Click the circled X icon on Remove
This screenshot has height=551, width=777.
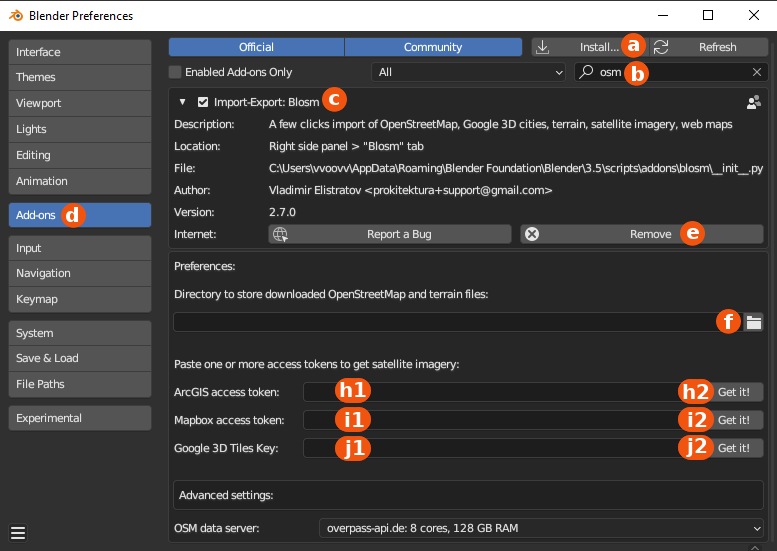pos(532,234)
